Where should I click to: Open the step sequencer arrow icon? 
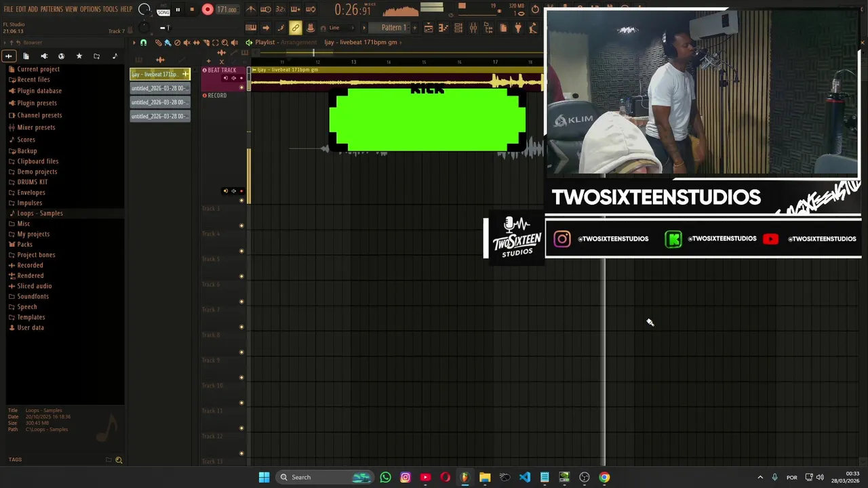(x=266, y=28)
